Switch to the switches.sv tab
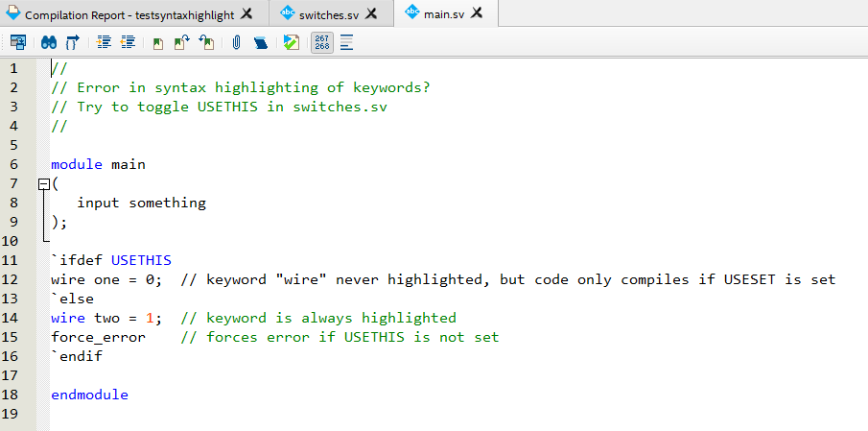The width and height of the screenshot is (868, 431). click(329, 14)
